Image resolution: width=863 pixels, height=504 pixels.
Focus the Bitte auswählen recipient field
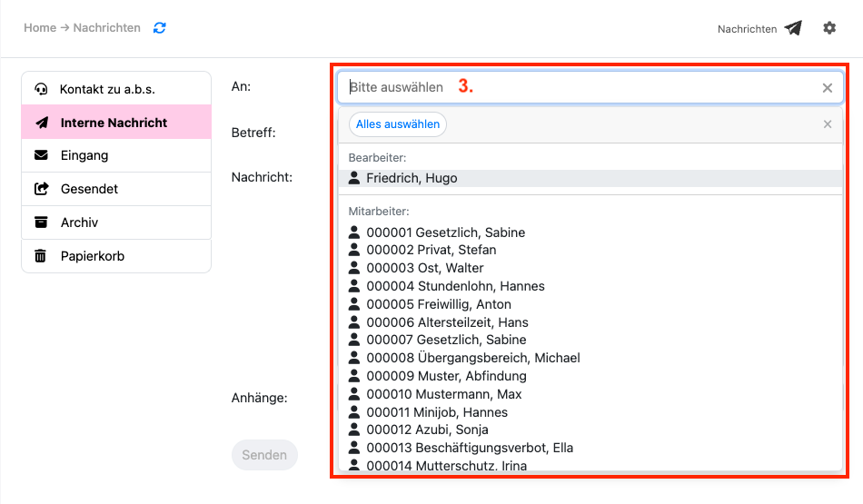click(572, 88)
